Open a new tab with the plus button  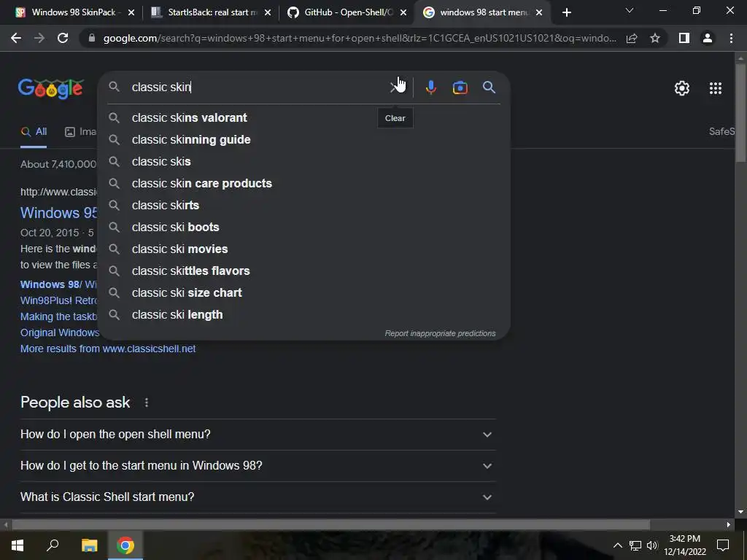(x=566, y=12)
